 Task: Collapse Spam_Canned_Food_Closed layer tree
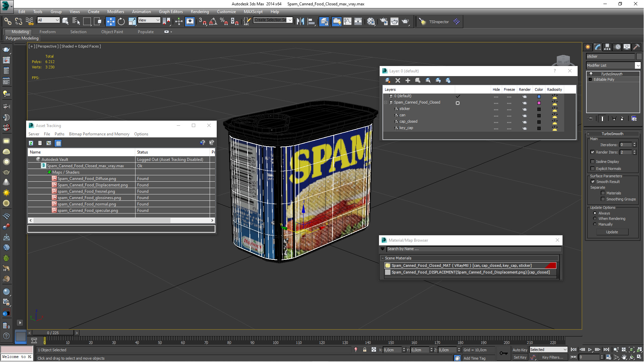[x=386, y=103]
